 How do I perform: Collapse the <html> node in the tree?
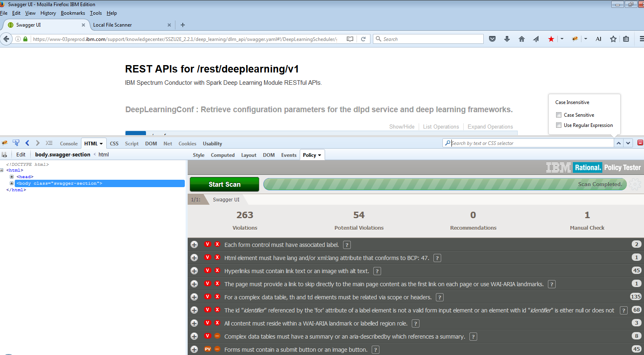[2, 170]
